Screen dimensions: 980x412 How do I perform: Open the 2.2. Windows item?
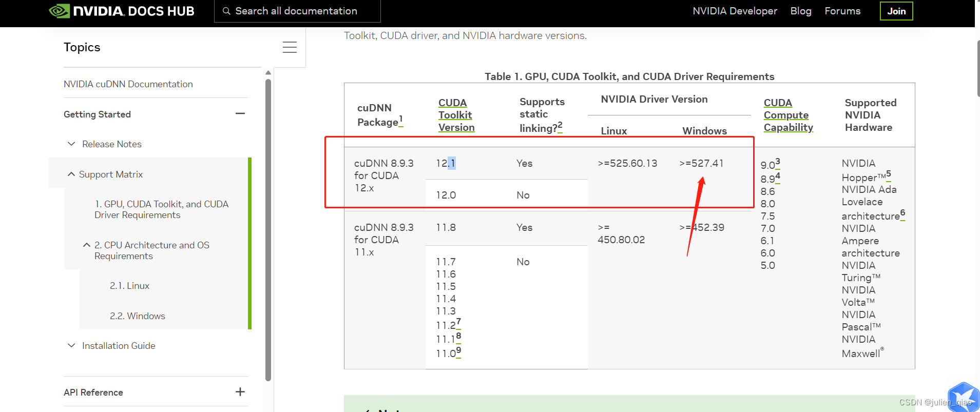pyautogui.click(x=138, y=316)
